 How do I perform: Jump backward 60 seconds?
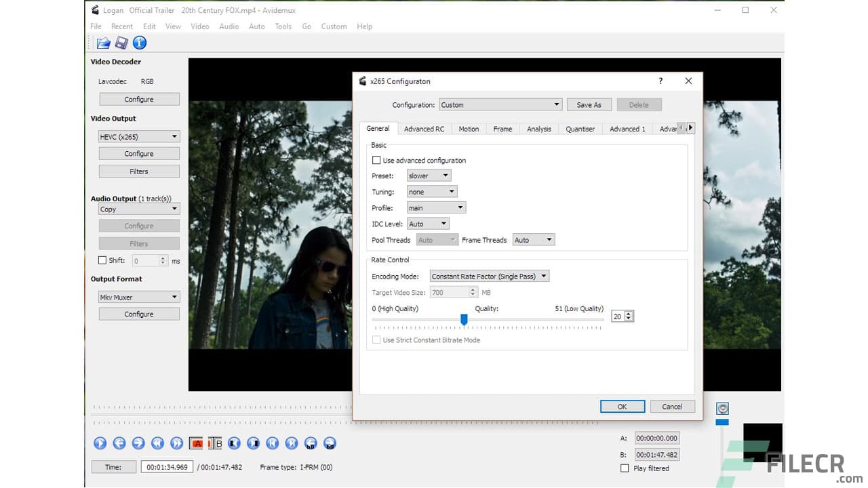[x=311, y=443]
